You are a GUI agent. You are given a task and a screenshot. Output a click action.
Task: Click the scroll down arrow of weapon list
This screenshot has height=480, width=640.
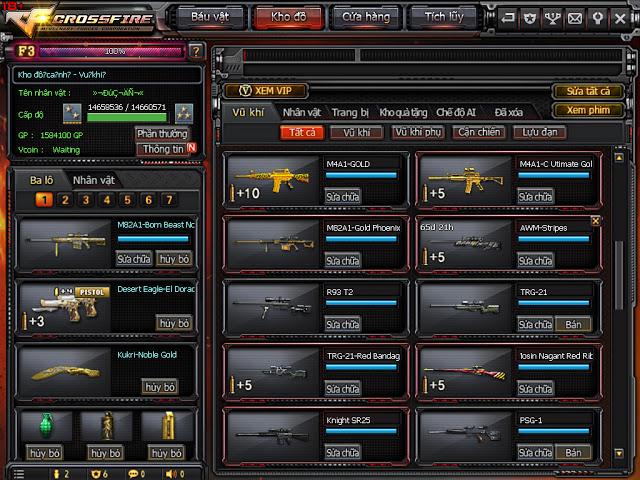(619, 453)
